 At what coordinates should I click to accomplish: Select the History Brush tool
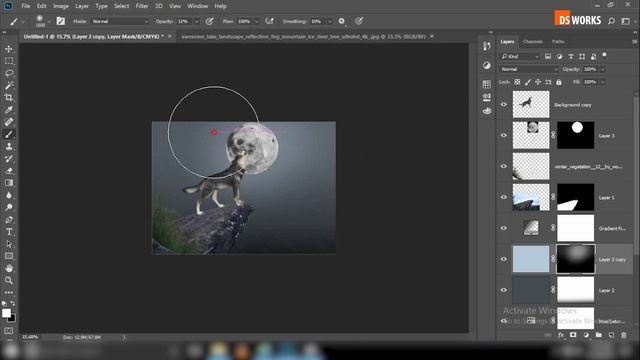9,159
